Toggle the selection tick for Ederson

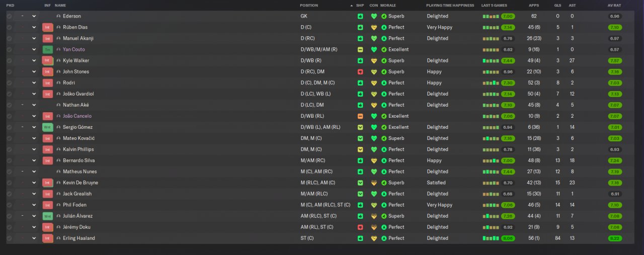[9, 16]
